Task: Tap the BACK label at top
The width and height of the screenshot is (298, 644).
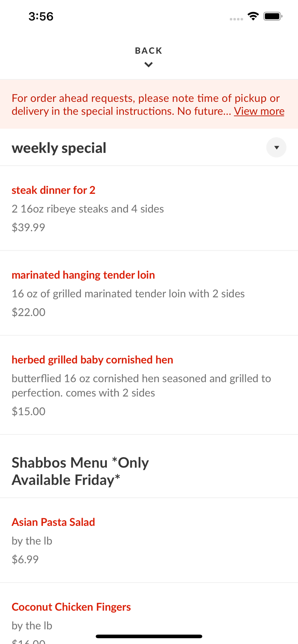Action: [149, 51]
